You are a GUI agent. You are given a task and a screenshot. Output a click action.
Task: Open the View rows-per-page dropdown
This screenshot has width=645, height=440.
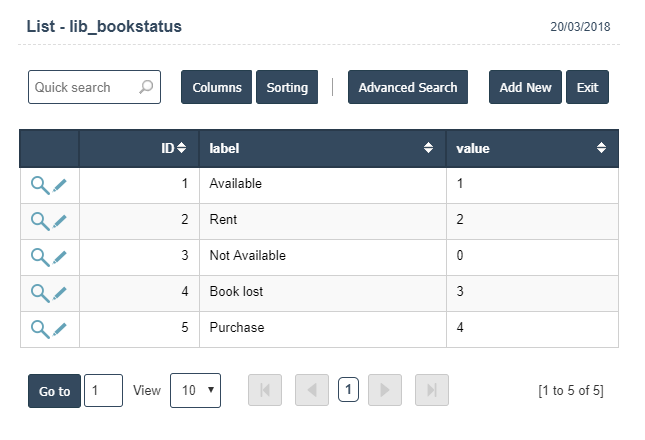pyautogui.click(x=195, y=390)
